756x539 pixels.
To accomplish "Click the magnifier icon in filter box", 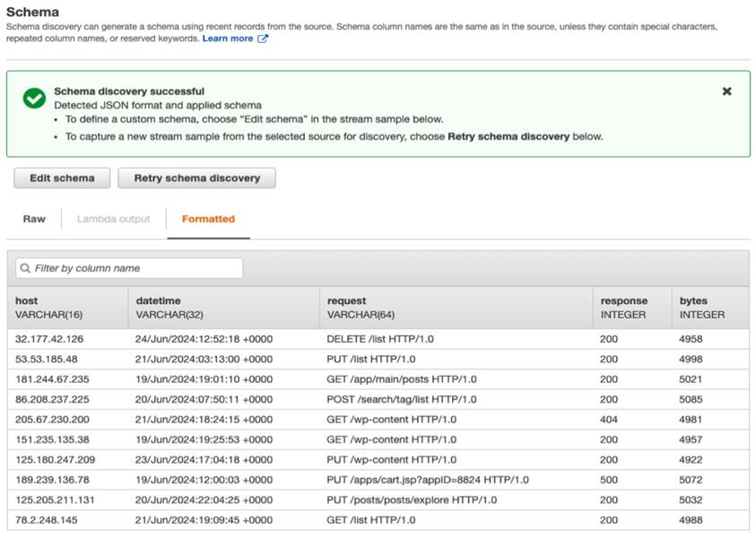I will point(25,268).
